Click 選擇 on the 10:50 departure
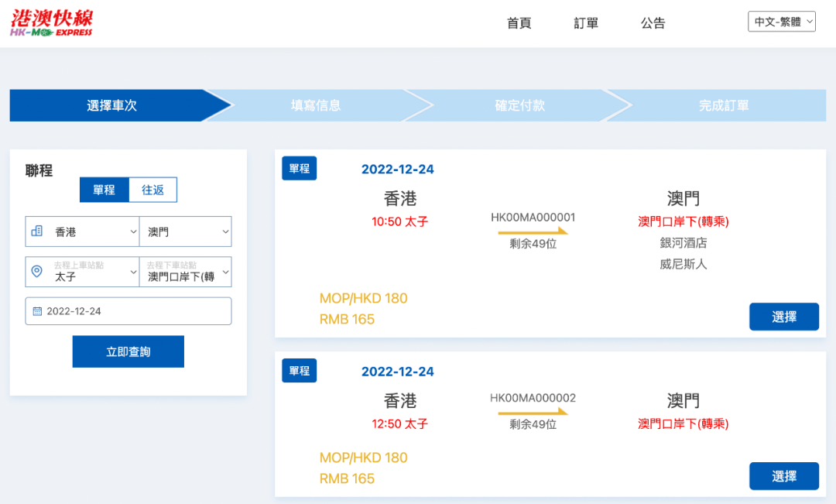This screenshot has width=836, height=504. (783, 316)
